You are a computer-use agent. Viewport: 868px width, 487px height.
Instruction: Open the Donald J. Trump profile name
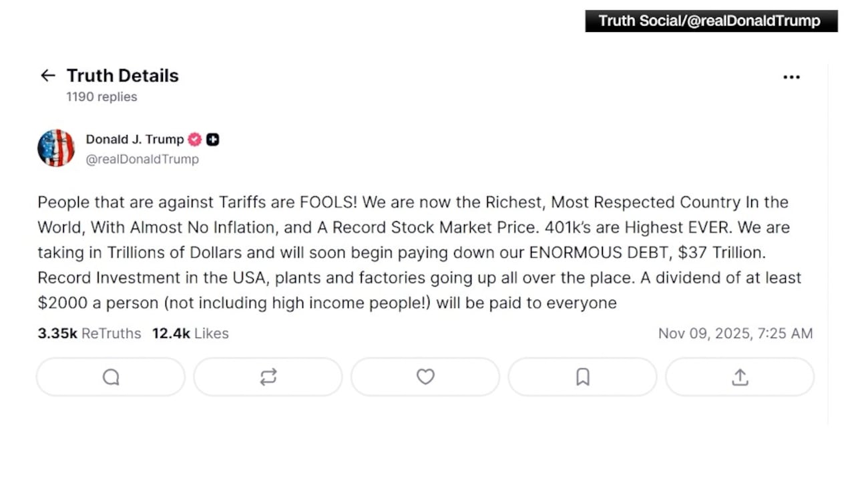click(x=134, y=140)
